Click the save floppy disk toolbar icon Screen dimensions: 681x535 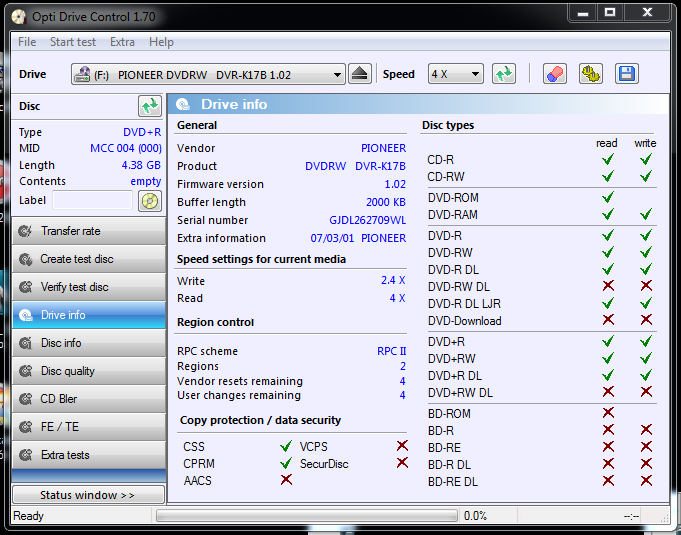pyautogui.click(x=627, y=74)
